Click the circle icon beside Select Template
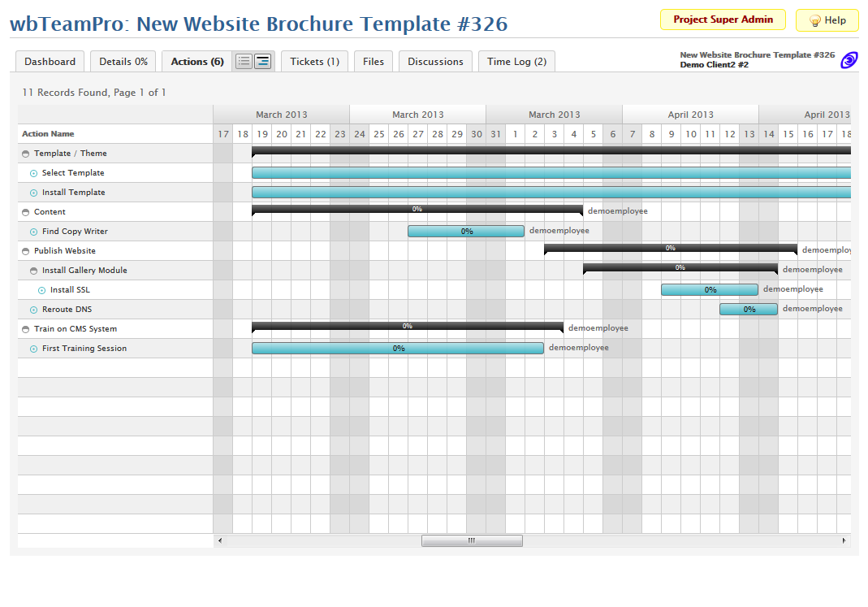 click(34, 173)
